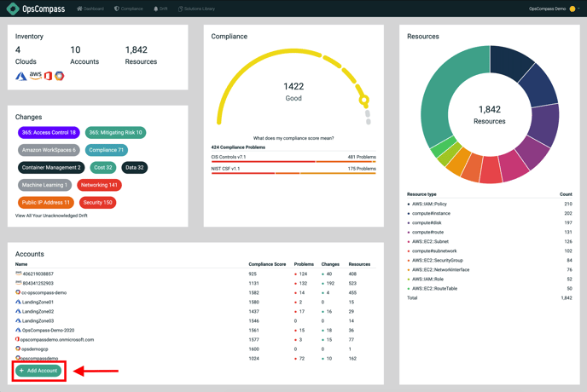Click the Google Cloud icon in Inventory
The width and height of the screenshot is (587, 392).
[x=60, y=76]
